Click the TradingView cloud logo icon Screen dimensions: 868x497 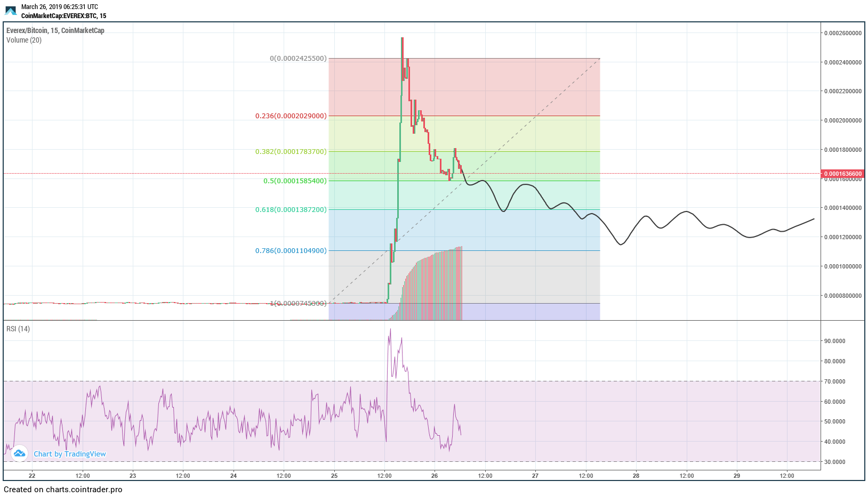pos(20,453)
